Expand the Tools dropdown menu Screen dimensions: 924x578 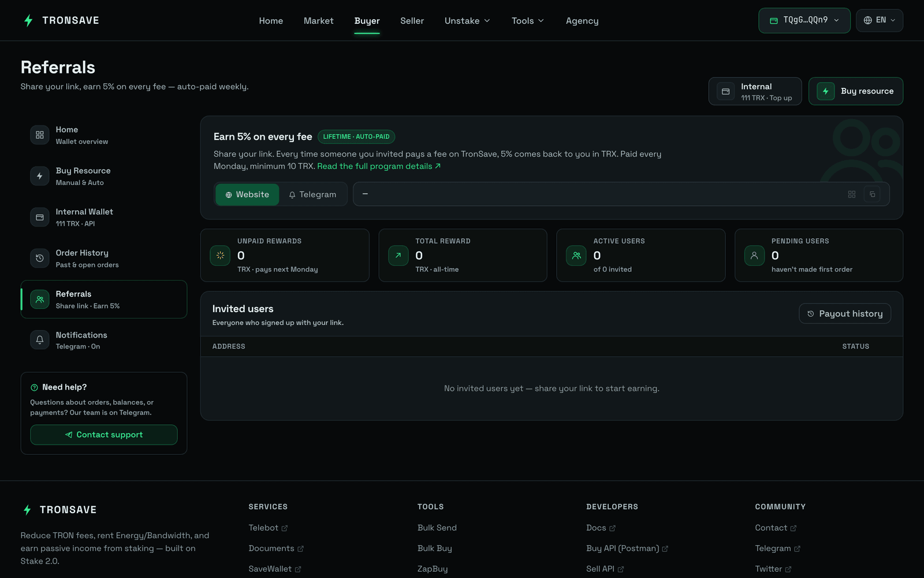[x=528, y=21]
